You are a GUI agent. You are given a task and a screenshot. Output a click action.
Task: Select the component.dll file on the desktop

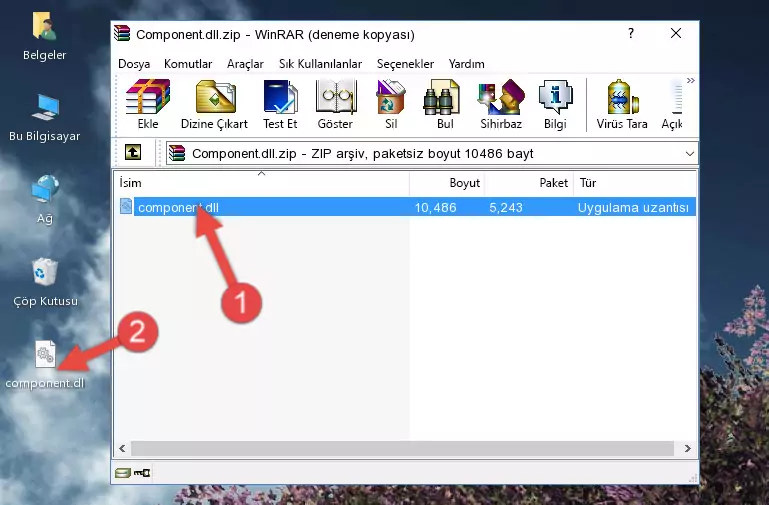[x=45, y=365]
